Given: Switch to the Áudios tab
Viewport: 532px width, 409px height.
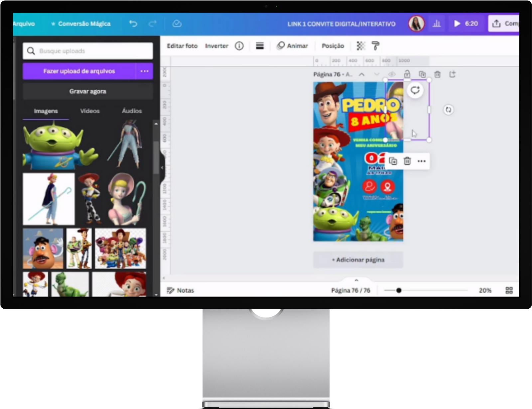Looking at the screenshot, I should point(132,111).
